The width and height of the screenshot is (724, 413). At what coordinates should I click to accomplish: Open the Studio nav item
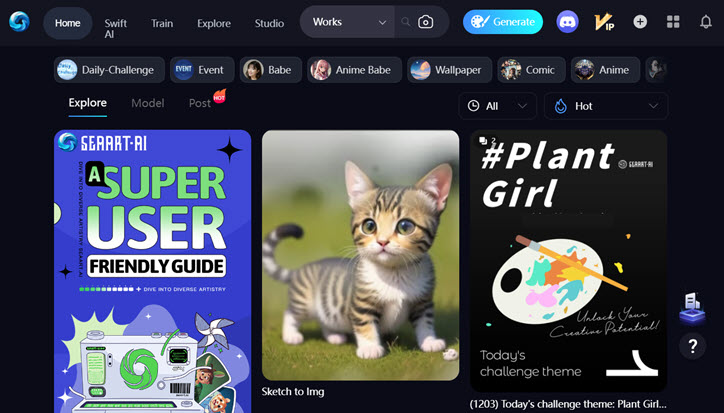[x=269, y=23]
